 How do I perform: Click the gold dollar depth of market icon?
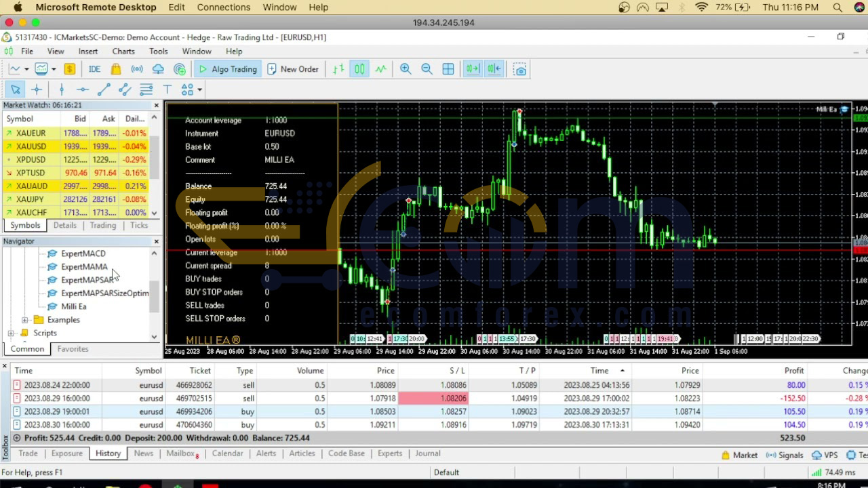click(69, 69)
